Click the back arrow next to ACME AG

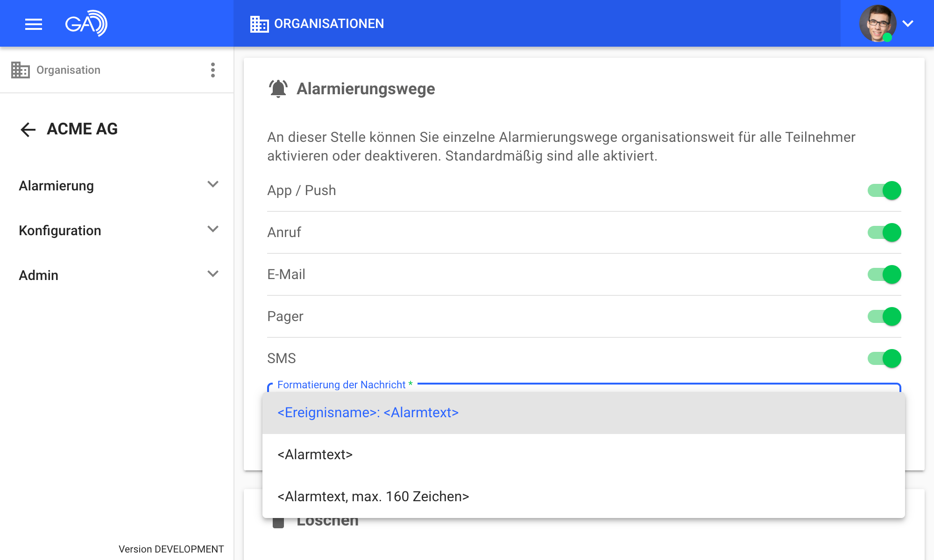(x=28, y=129)
